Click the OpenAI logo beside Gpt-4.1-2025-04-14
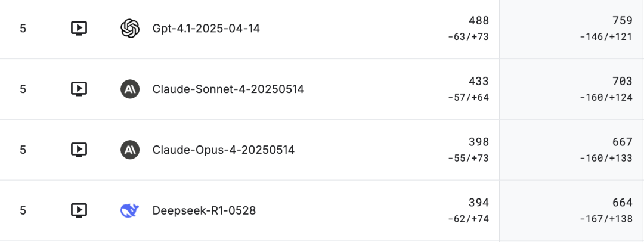 tap(130, 29)
